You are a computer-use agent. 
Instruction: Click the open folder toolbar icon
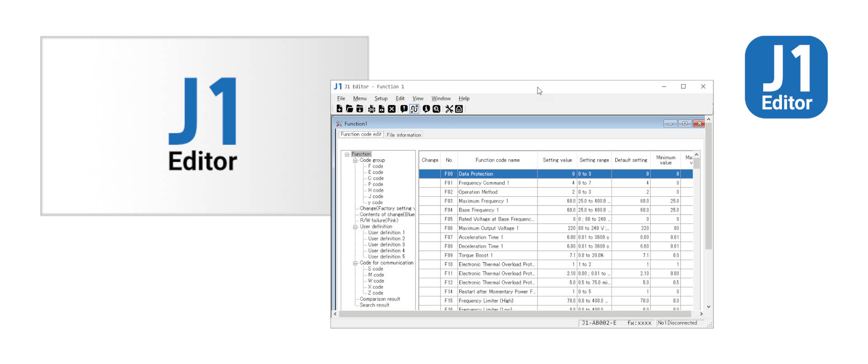(x=349, y=109)
